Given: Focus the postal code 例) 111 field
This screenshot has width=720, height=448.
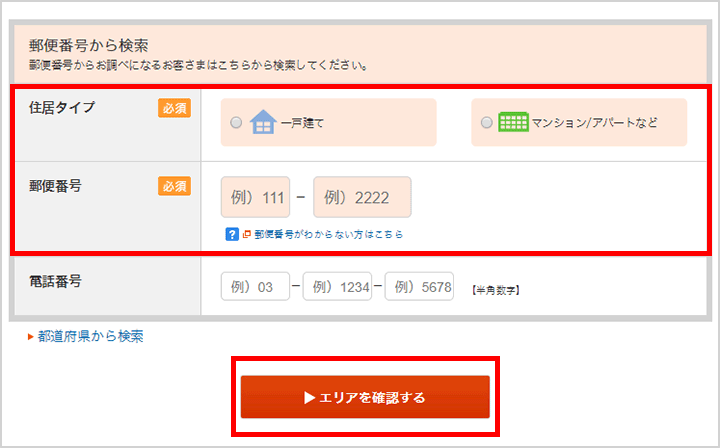Looking at the screenshot, I should pos(255,197).
